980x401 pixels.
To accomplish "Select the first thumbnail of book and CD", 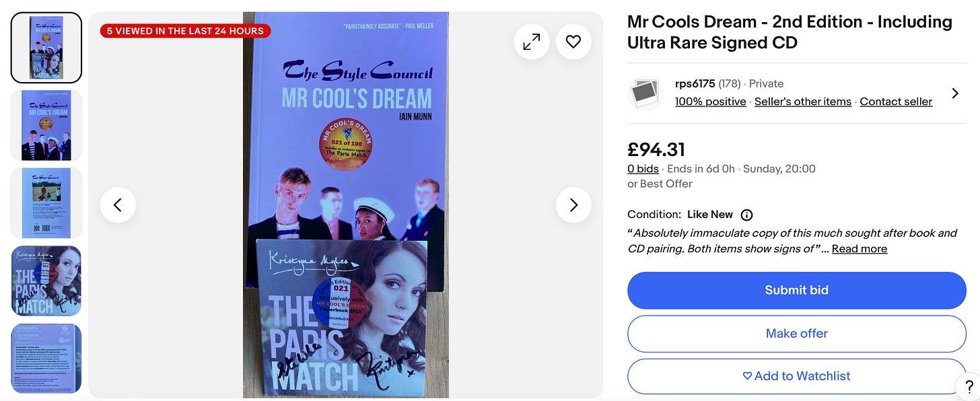I will [x=46, y=47].
